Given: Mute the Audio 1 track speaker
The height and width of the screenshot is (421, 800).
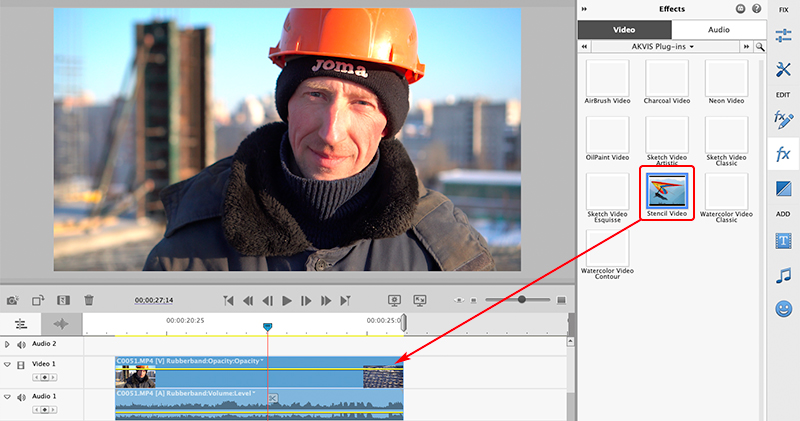Looking at the screenshot, I should point(21,397).
